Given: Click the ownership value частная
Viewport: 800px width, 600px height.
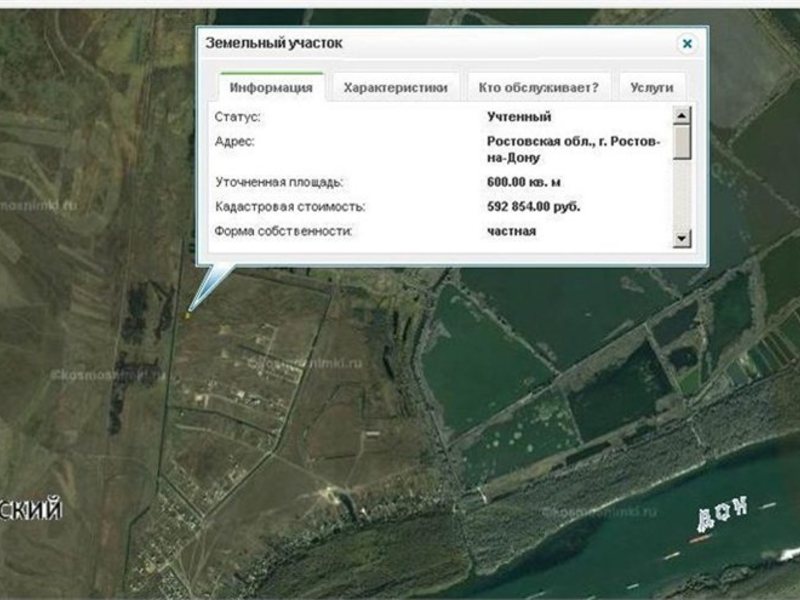Looking at the screenshot, I should coord(511,231).
